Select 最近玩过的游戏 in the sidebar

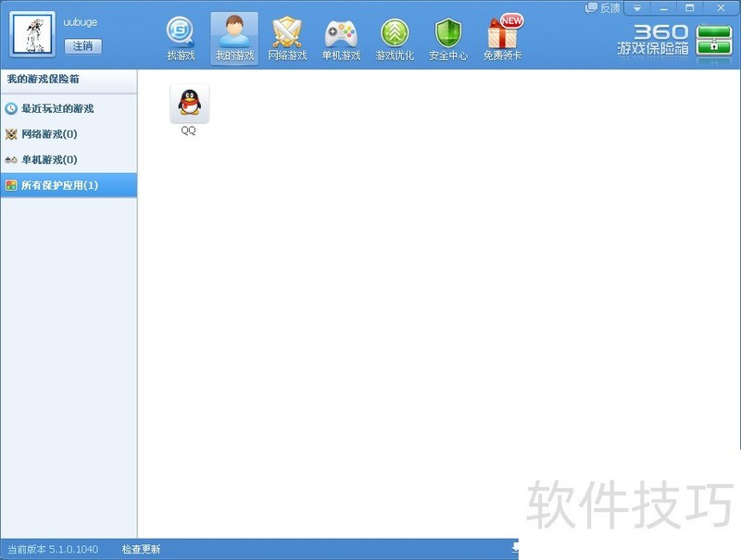(x=69, y=108)
